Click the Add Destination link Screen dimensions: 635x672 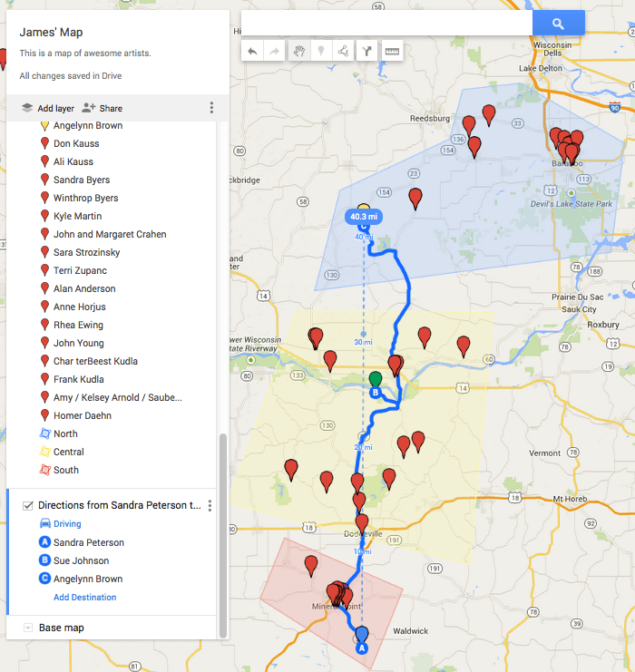pyautogui.click(x=85, y=597)
